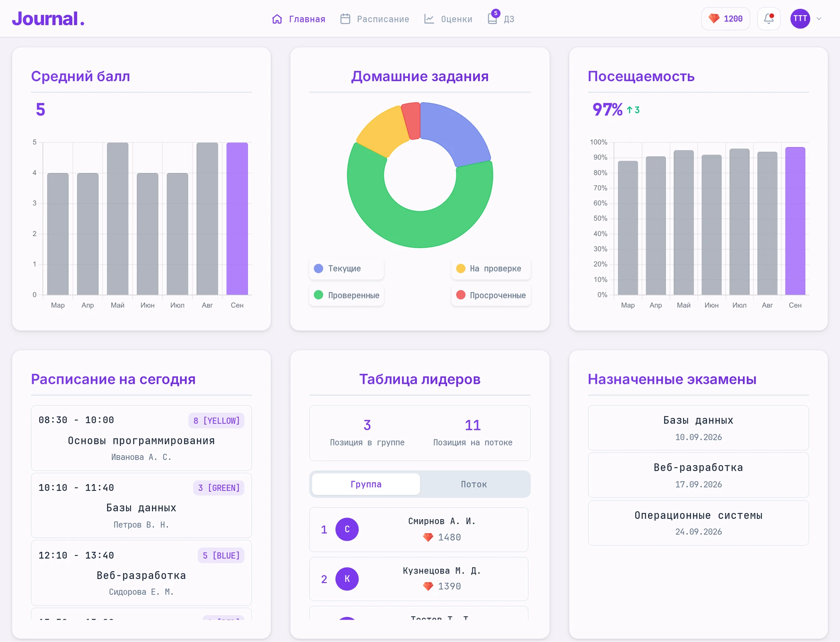Expand the profile menu chevron
Screen dimensions: 840x642
click(x=819, y=18)
